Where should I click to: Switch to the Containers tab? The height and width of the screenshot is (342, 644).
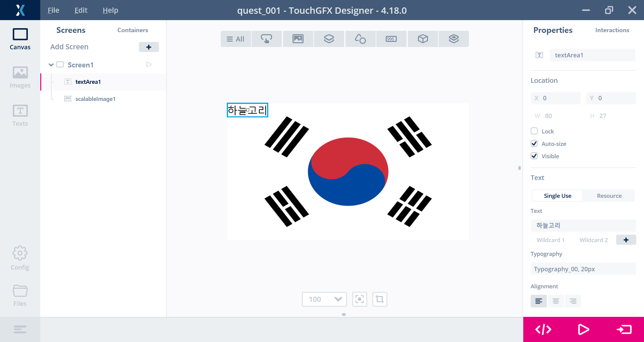(x=132, y=30)
